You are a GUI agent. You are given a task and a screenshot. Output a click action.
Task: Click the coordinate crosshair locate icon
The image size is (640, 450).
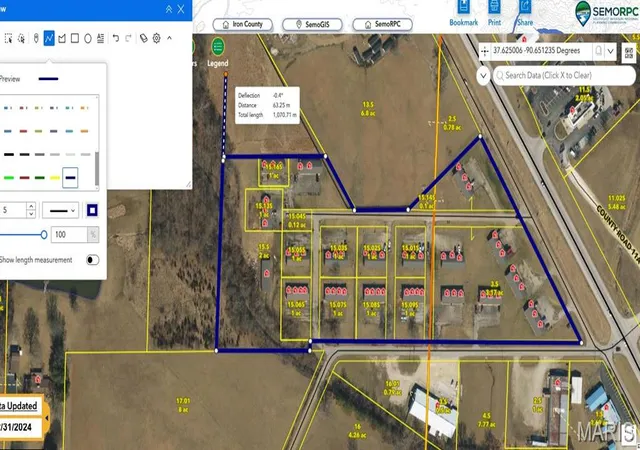pyautogui.click(x=485, y=51)
